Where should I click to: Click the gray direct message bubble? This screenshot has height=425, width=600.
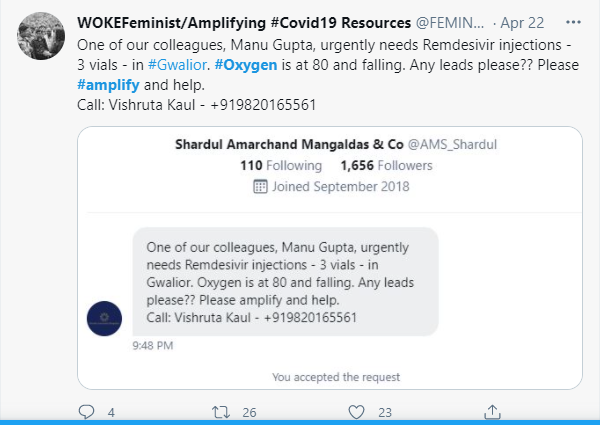(x=285, y=281)
